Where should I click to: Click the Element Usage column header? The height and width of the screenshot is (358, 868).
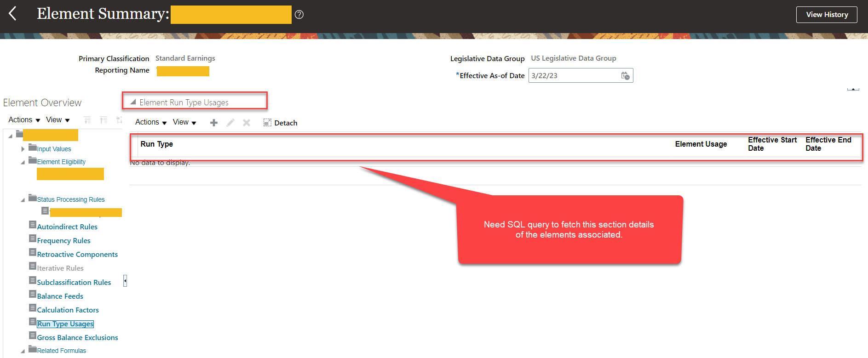701,144
